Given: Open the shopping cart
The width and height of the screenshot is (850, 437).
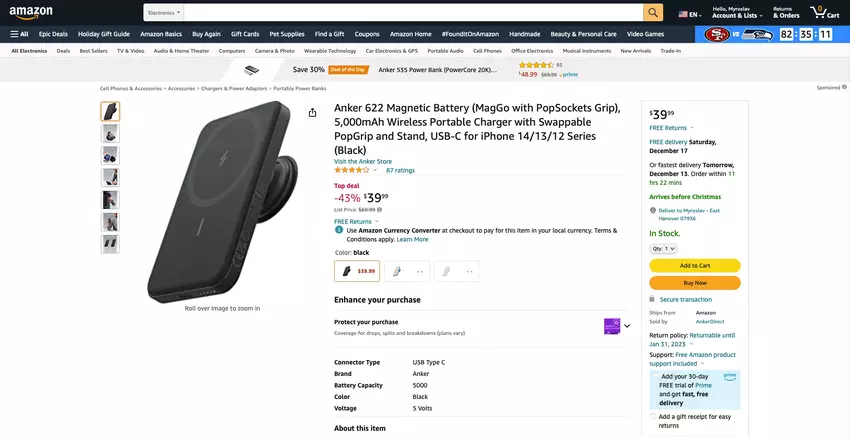Looking at the screenshot, I should (824, 12).
